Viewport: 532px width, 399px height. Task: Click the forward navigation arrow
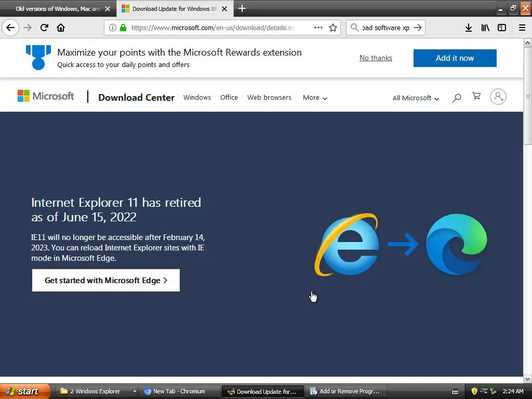[28, 28]
